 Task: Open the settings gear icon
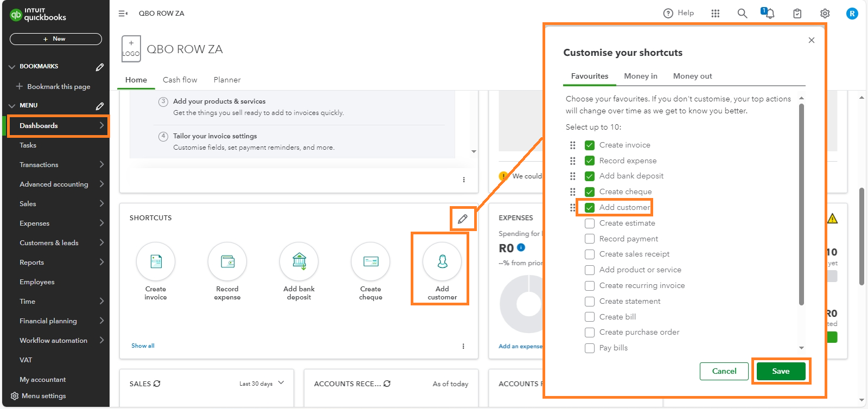click(825, 14)
